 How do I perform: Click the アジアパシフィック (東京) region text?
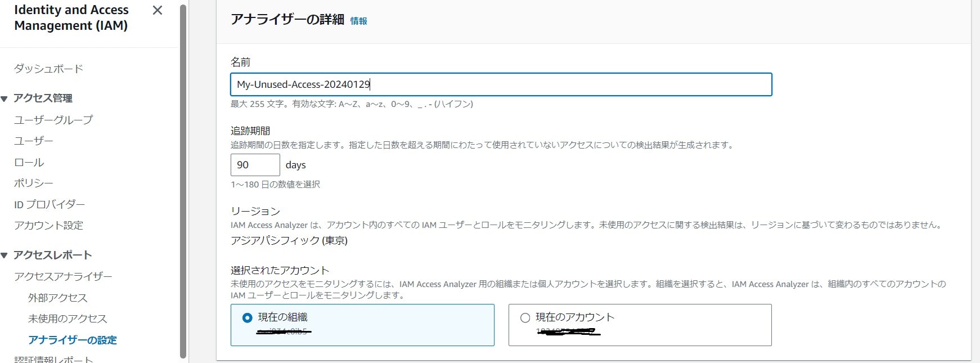pyautogui.click(x=289, y=240)
